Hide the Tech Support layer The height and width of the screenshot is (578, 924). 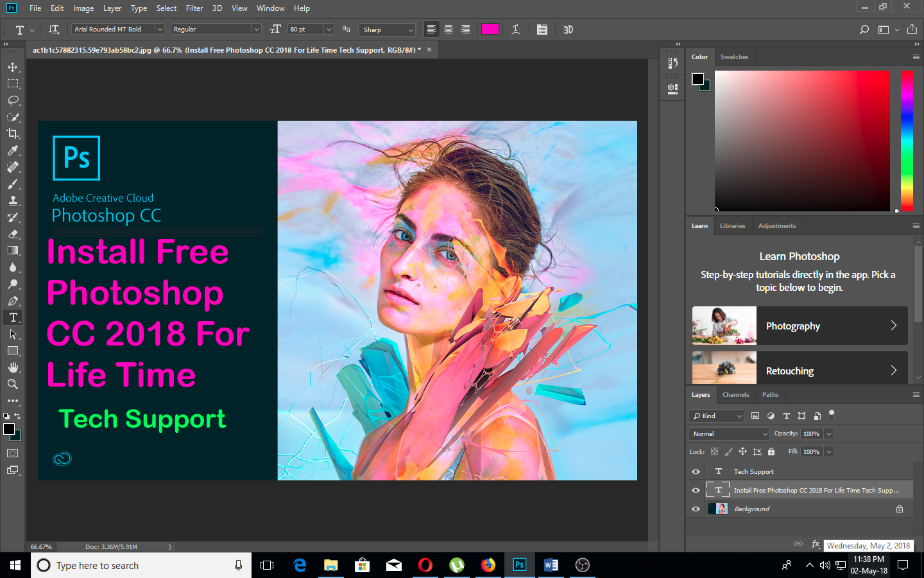click(696, 471)
